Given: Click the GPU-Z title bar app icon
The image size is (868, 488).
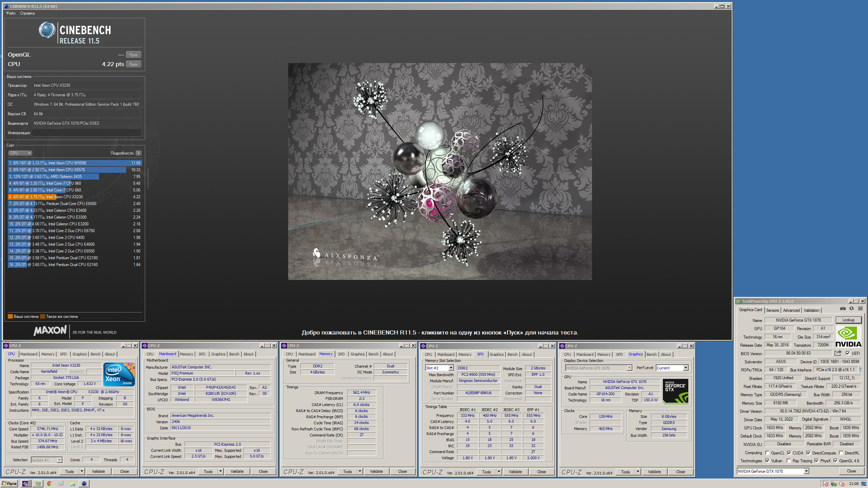Looking at the screenshot, I should point(738,301).
